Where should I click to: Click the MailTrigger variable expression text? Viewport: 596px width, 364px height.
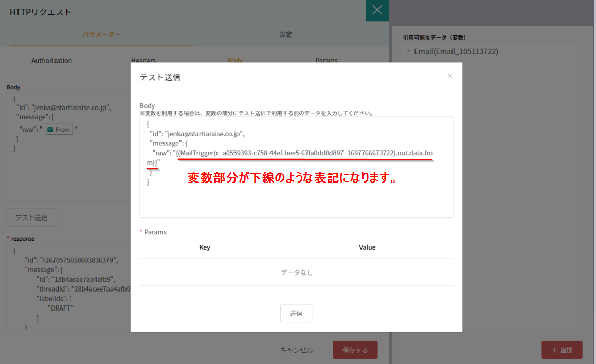pos(290,158)
